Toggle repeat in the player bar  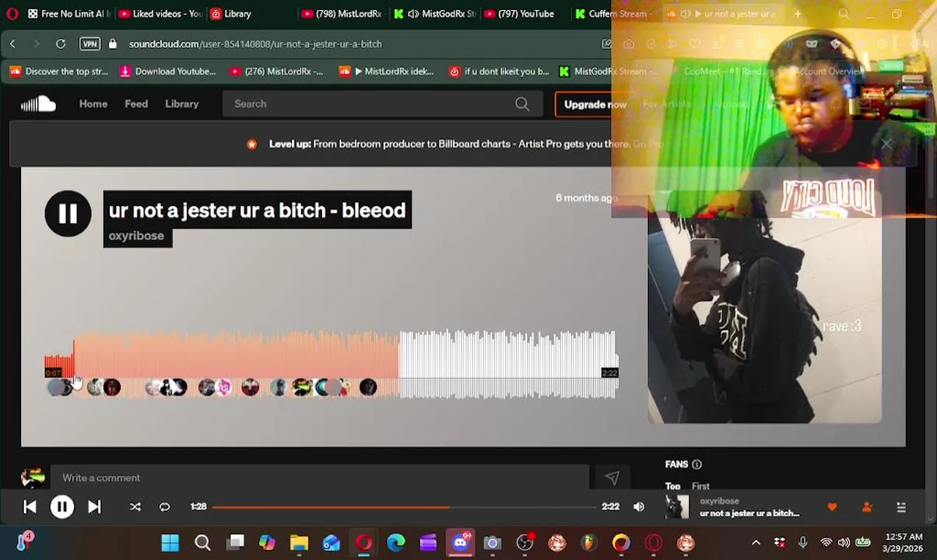(164, 507)
